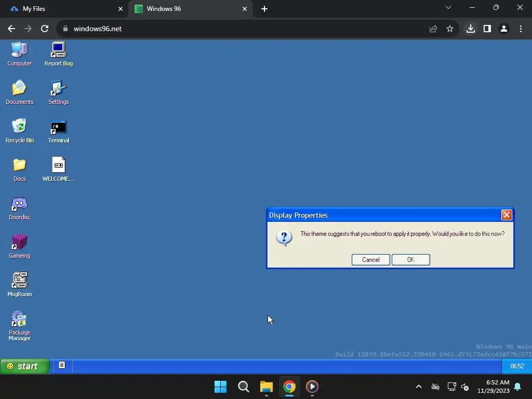
Task: Launch the Settings shortcut
Action: tap(58, 92)
